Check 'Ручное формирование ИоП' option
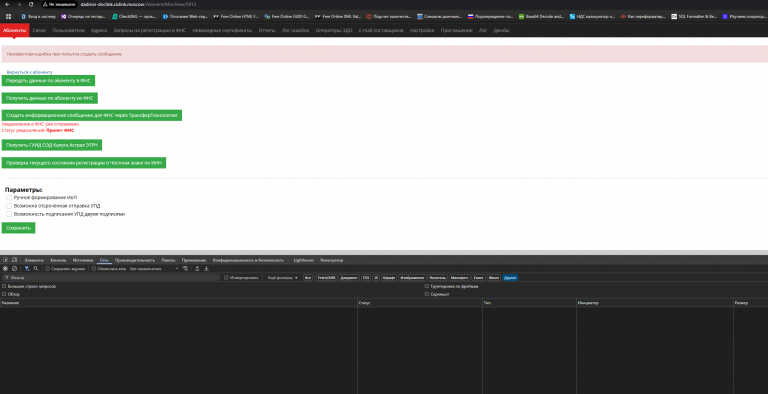 click(9, 197)
